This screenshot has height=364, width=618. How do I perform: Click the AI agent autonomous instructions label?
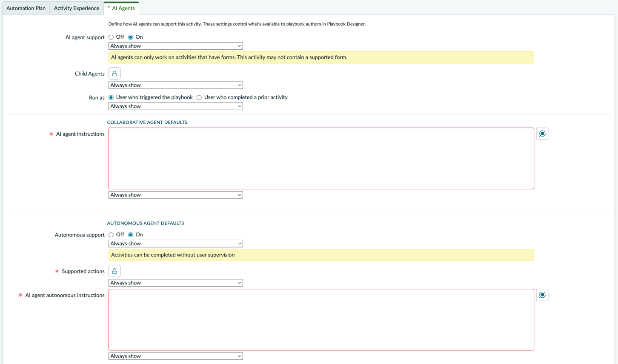pyautogui.click(x=65, y=295)
